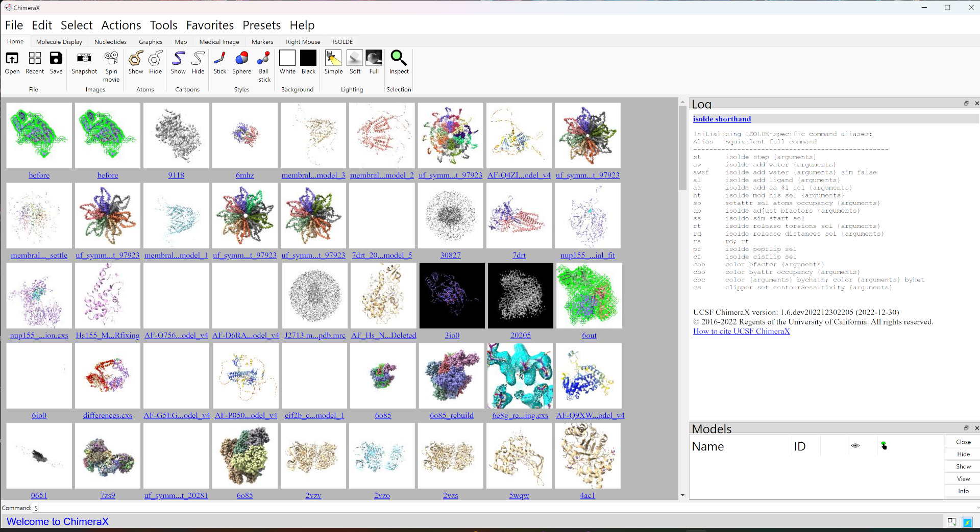Hide cartoons with the Cartoons Hide icon
The image size is (980, 532).
pos(198,59)
